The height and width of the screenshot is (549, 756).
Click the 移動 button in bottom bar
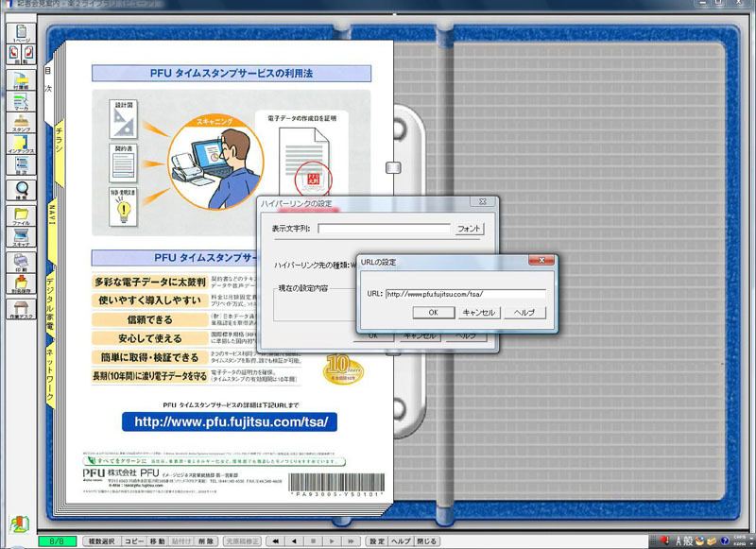(157, 541)
